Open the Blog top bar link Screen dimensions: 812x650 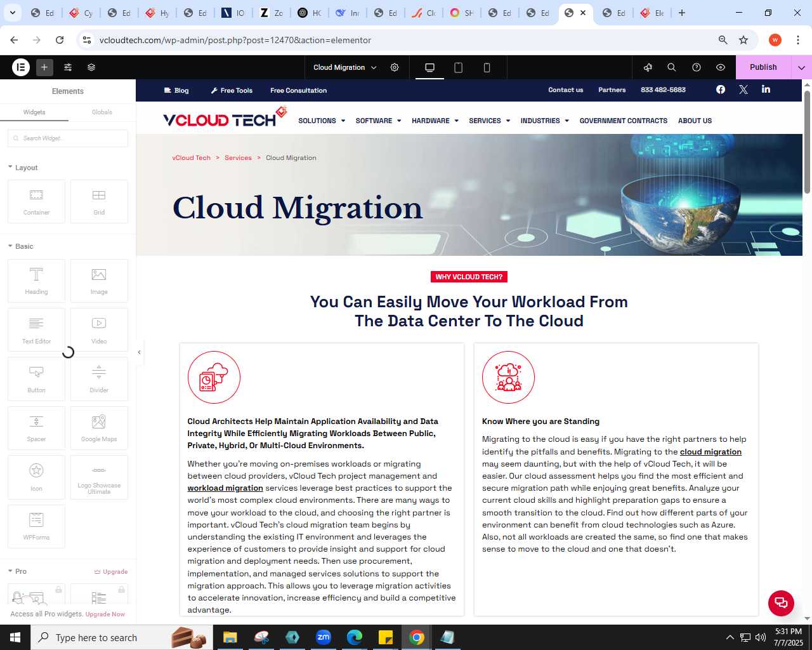[176, 90]
